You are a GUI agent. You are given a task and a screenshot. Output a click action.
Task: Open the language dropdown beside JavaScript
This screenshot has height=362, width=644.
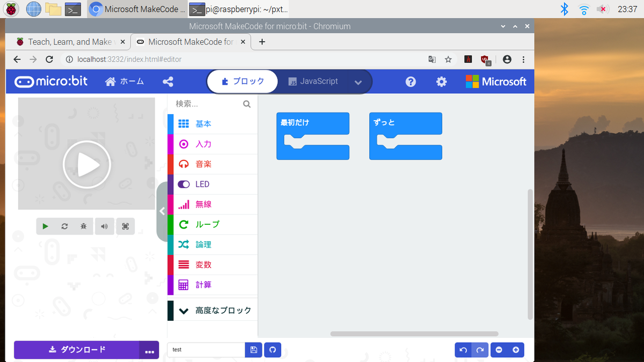coord(358,82)
